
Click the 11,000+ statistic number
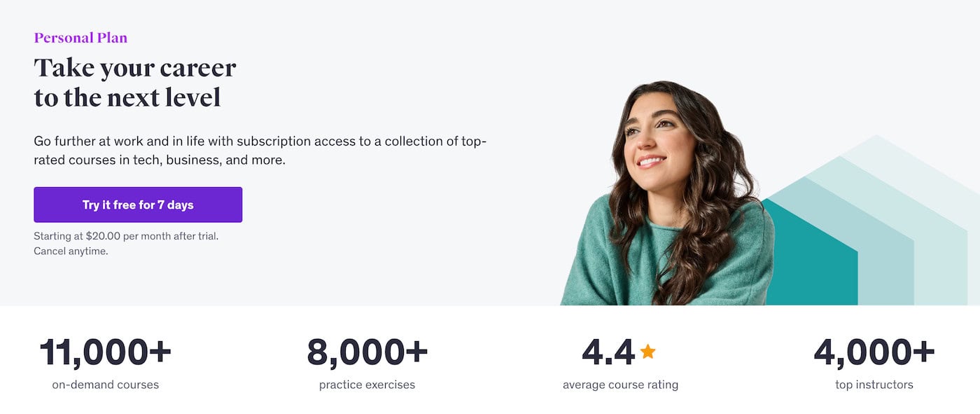tap(105, 352)
